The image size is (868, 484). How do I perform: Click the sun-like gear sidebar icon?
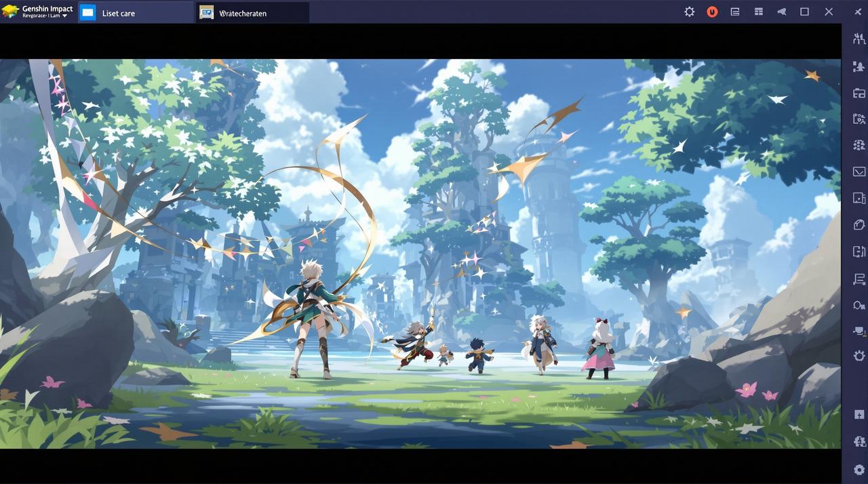coord(859,355)
